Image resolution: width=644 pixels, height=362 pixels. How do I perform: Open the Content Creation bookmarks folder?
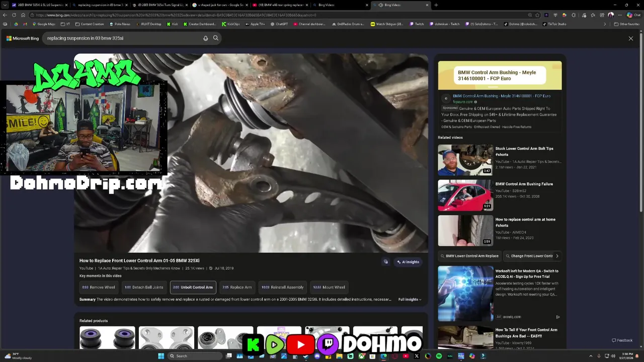point(90,24)
